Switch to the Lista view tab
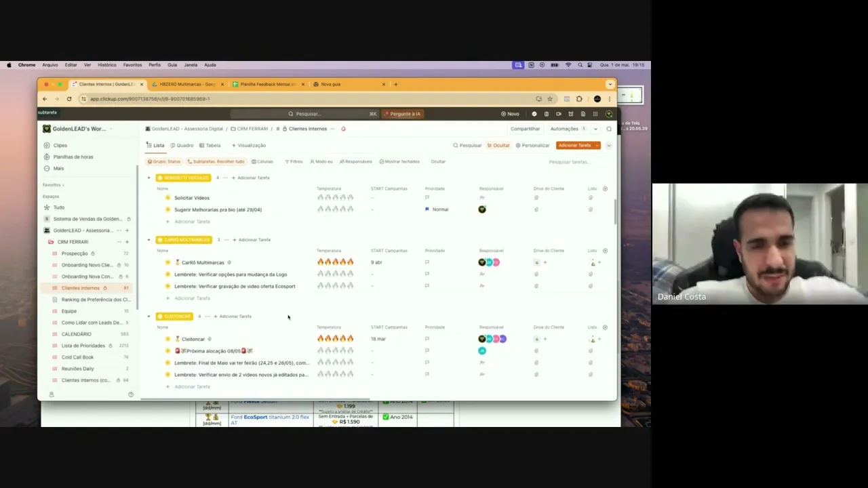This screenshot has height=488, width=868. click(x=155, y=145)
